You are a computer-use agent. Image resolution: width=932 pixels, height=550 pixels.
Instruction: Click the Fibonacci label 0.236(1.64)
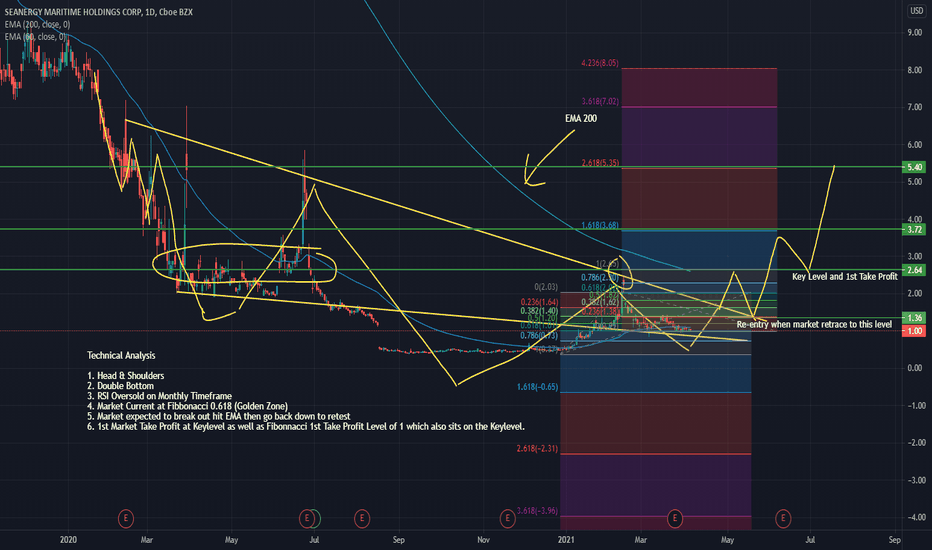point(539,302)
